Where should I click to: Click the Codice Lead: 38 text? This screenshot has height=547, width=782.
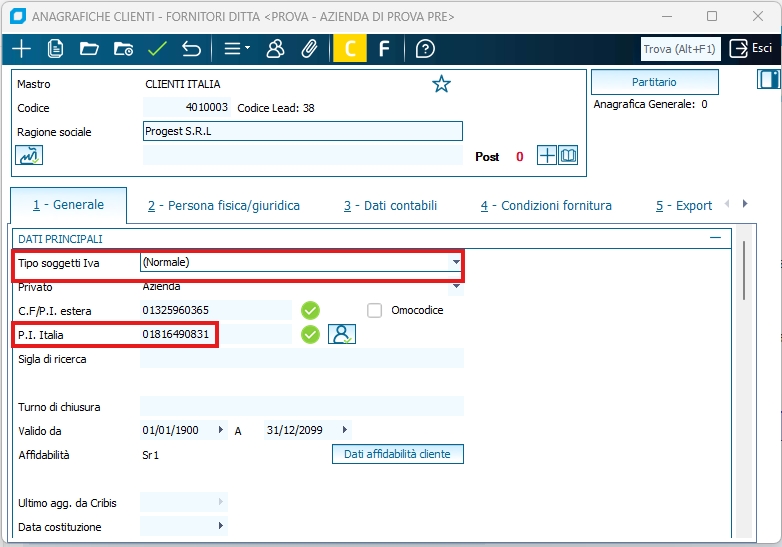coord(276,108)
